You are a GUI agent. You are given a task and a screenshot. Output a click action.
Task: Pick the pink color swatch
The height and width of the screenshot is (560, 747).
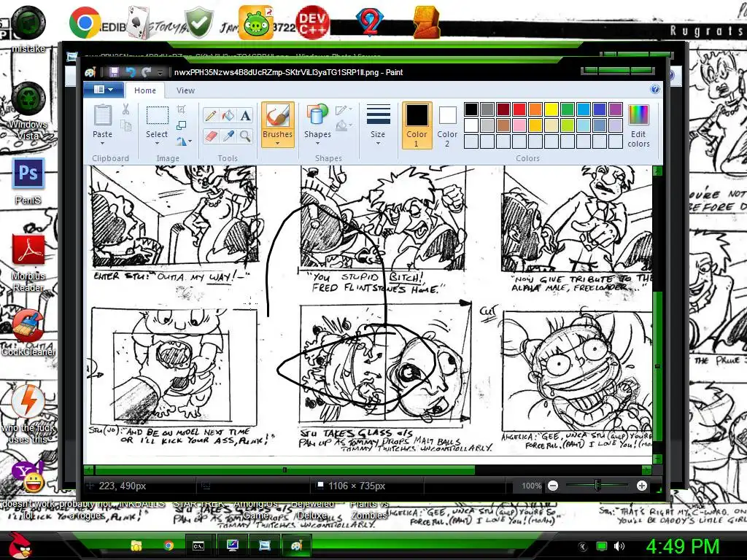[x=519, y=125]
